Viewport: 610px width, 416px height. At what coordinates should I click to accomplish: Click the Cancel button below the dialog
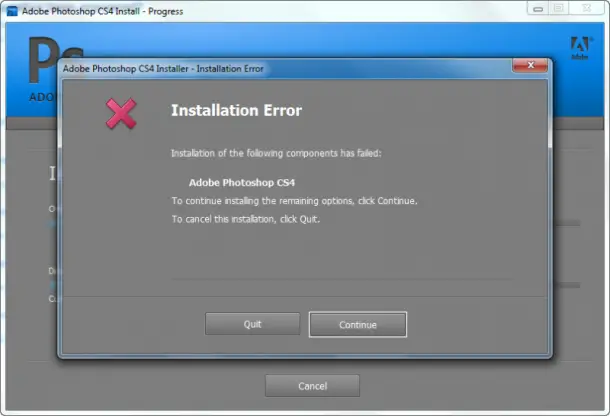coord(312,386)
